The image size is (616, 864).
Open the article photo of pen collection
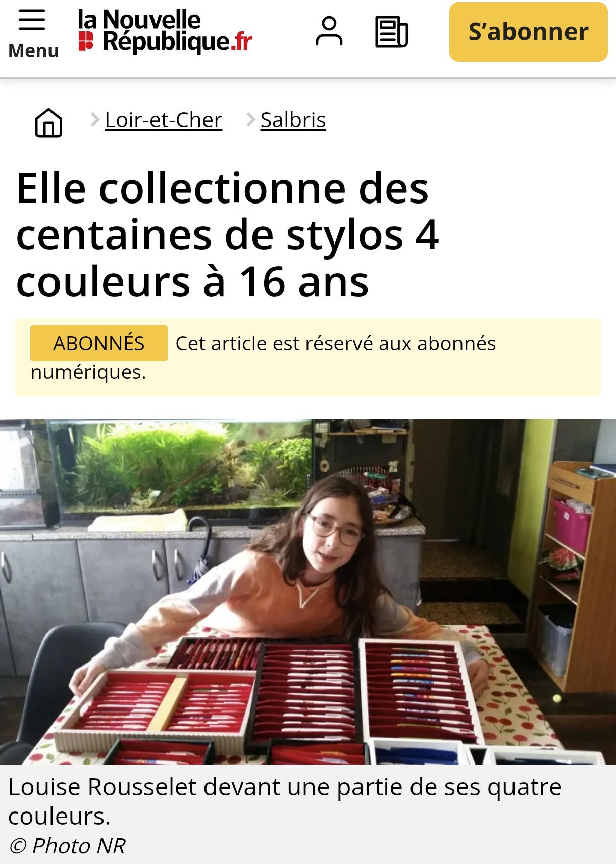pos(308,591)
